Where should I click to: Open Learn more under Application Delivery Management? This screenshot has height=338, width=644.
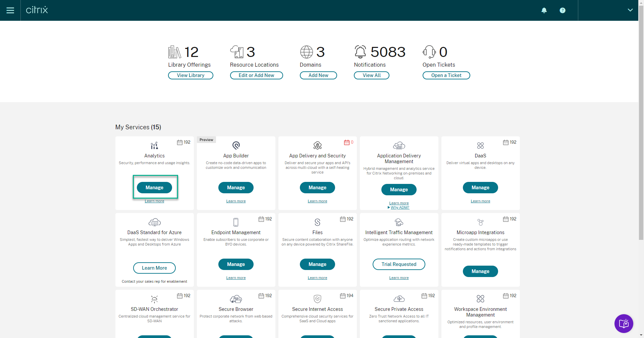pyautogui.click(x=399, y=203)
